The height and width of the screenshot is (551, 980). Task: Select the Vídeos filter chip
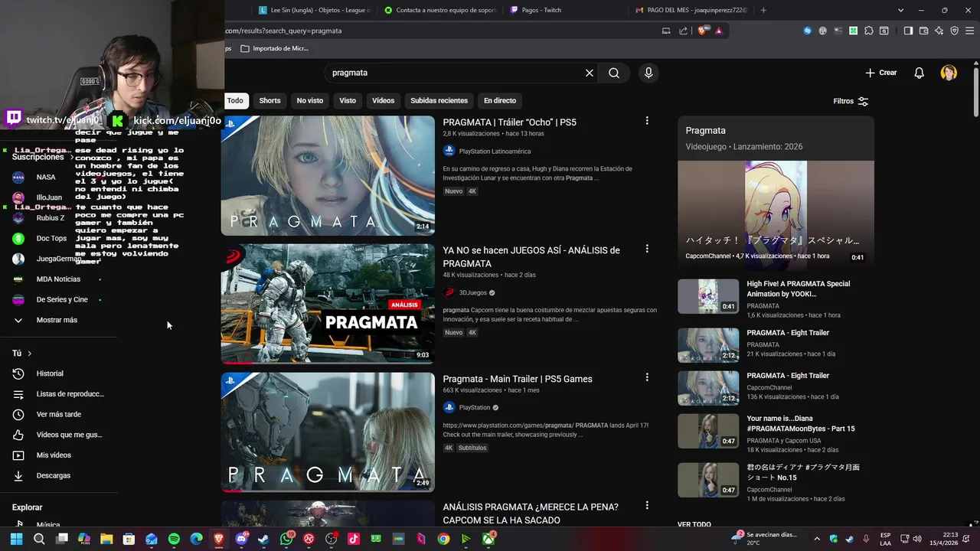383,100
